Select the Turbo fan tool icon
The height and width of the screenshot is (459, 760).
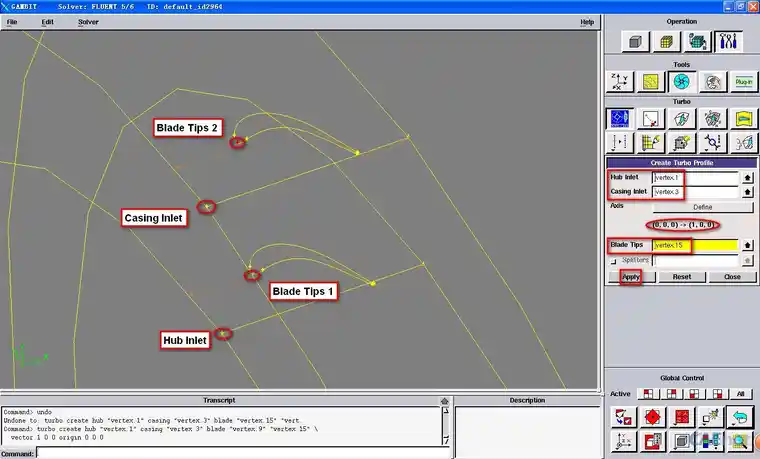point(681,82)
